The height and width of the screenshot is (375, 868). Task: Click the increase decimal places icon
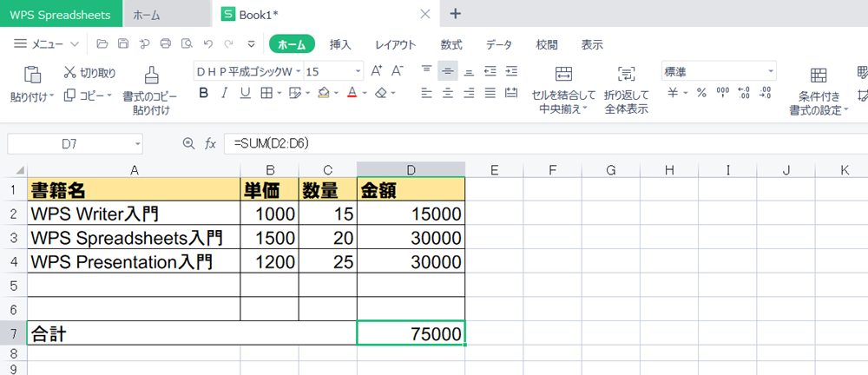744,93
